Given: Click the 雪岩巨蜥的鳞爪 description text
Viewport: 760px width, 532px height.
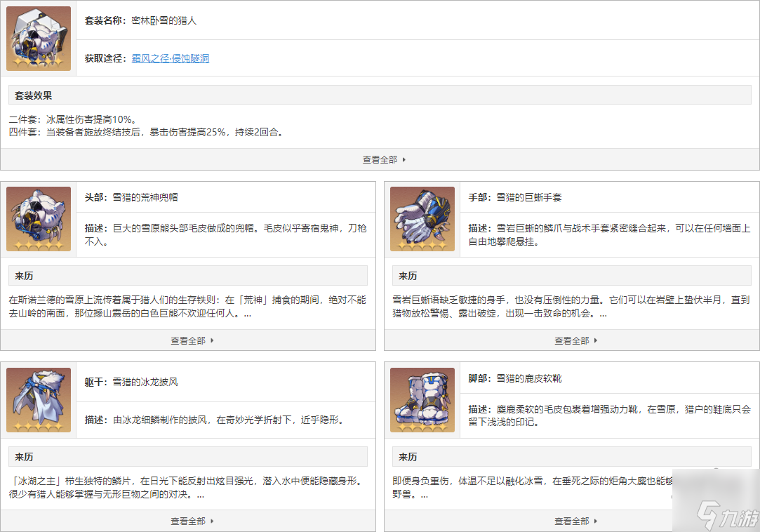Looking at the screenshot, I should 609,234.
